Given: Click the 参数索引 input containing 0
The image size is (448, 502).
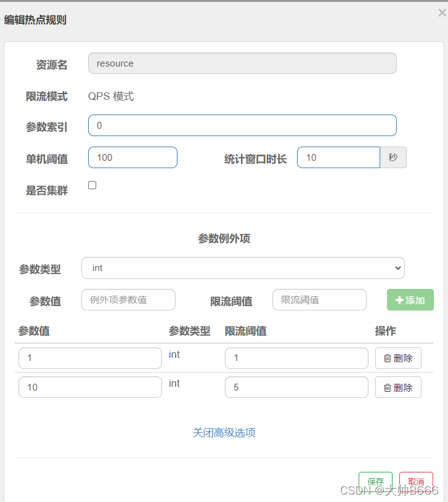Looking at the screenshot, I should click(242, 125).
